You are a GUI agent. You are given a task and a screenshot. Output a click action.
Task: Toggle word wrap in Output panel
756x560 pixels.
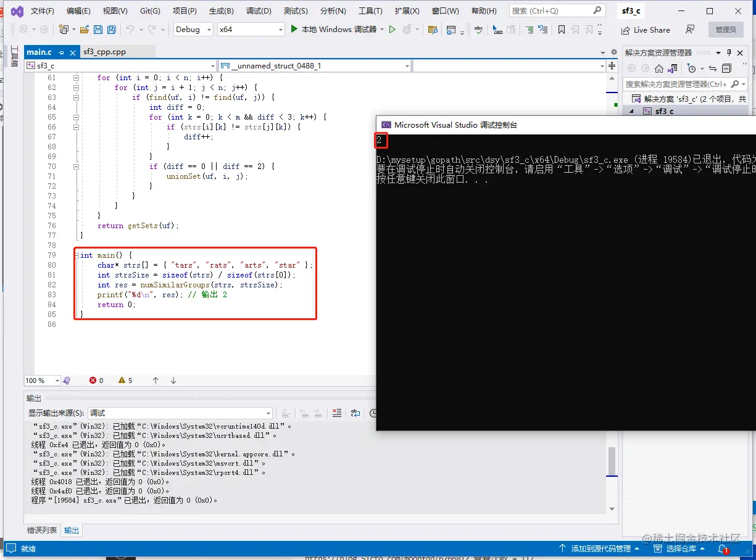(355, 413)
